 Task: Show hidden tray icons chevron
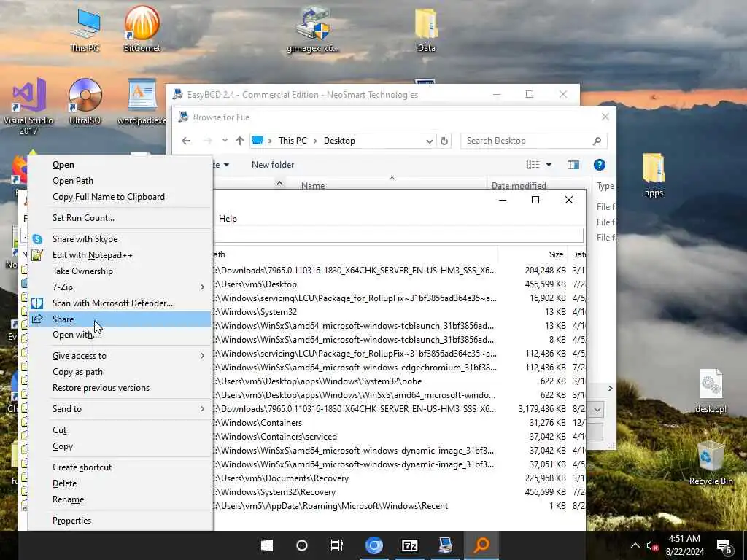point(635,545)
